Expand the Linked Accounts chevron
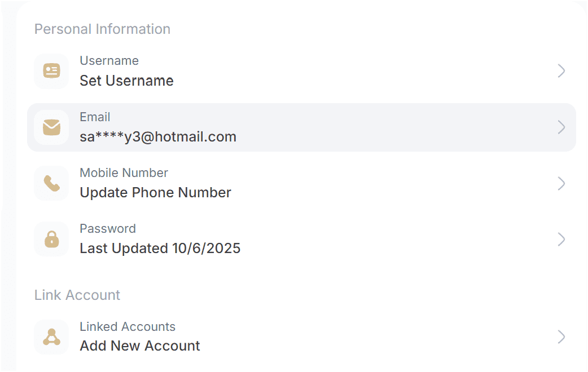588x372 pixels. [561, 336]
